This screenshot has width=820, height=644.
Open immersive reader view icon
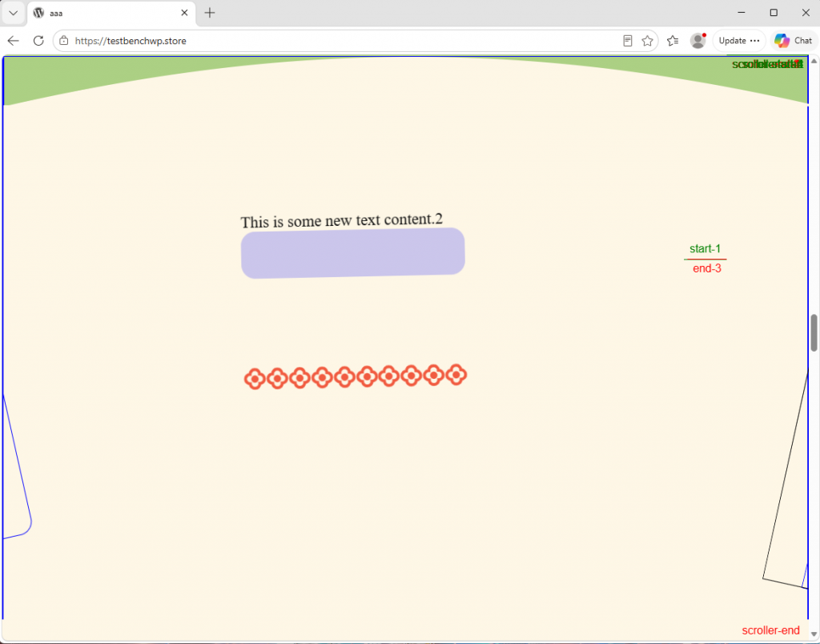coord(628,41)
